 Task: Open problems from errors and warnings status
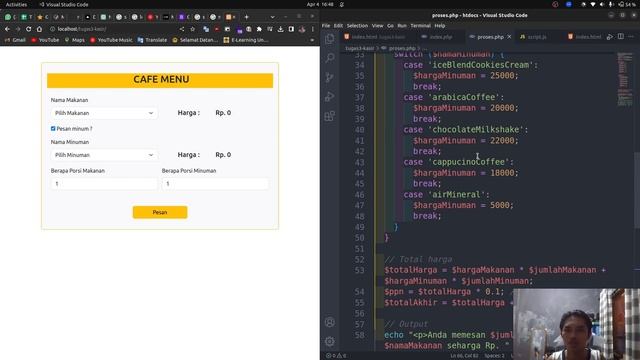(336, 356)
